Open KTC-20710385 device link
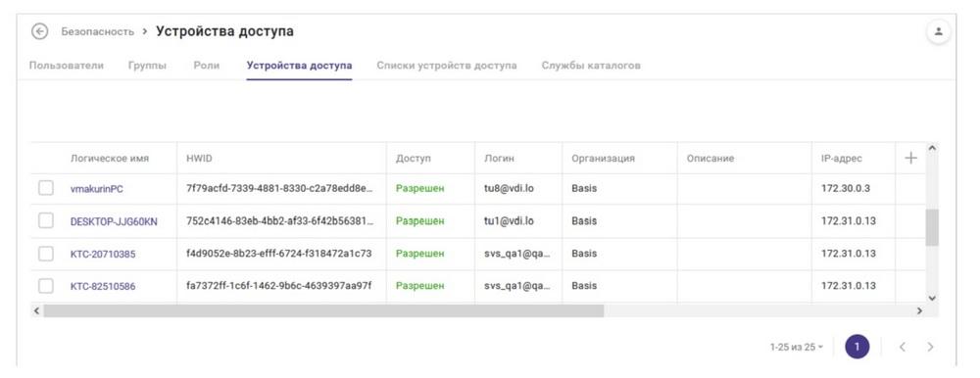 coord(103,255)
